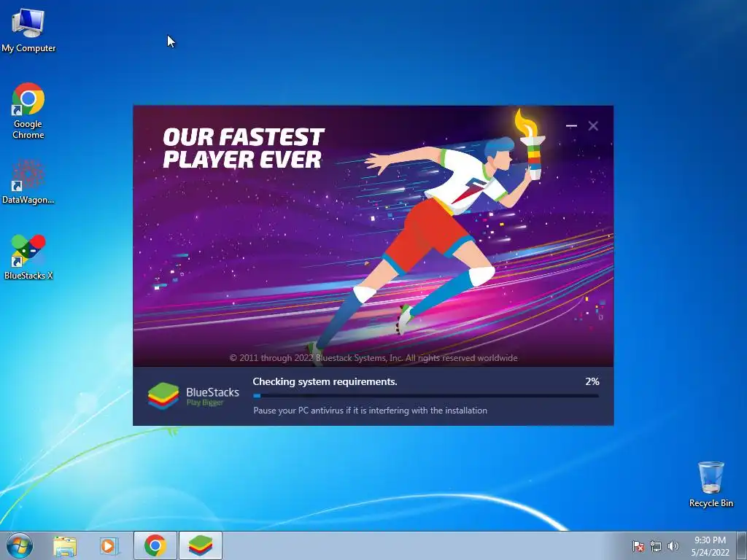Click the BlueStacks Play Bigger logo
This screenshot has width=747, height=560.
coord(193,396)
